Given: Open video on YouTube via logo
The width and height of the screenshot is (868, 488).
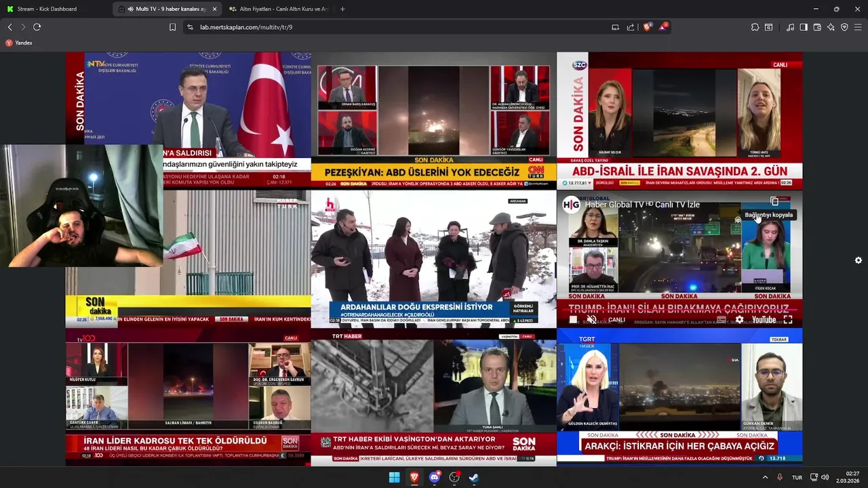Looking at the screenshot, I should click(x=764, y=320).
